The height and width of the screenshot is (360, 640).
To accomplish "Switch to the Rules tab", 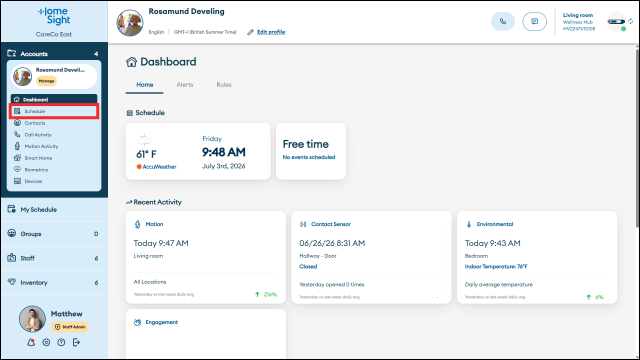I will tap(224, 85).
